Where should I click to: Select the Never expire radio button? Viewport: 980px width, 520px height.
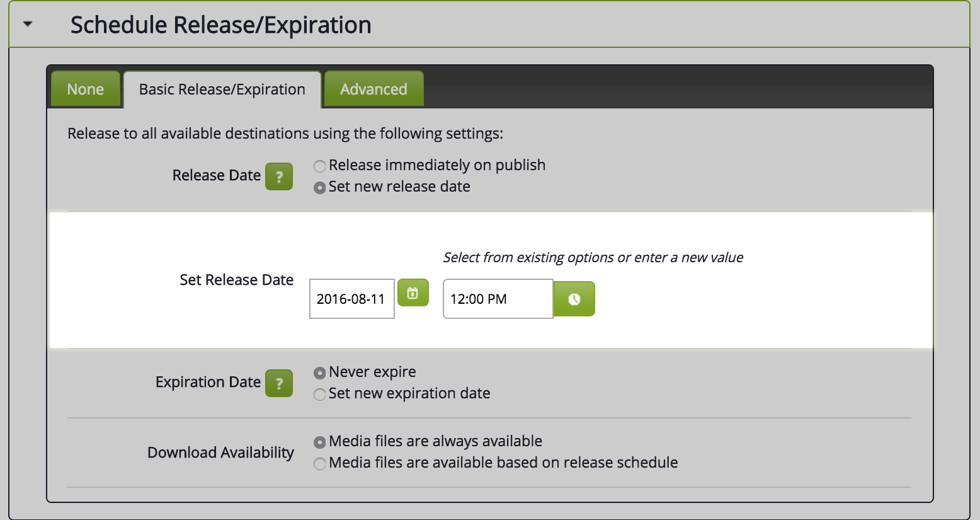tap(320, 373)
